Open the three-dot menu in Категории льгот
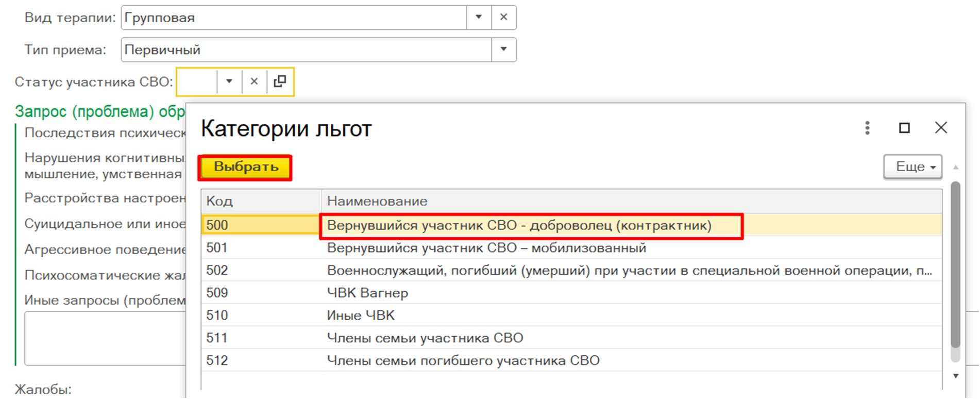The width and height of the screenshot is (980, 399). [x=867, y=128]
